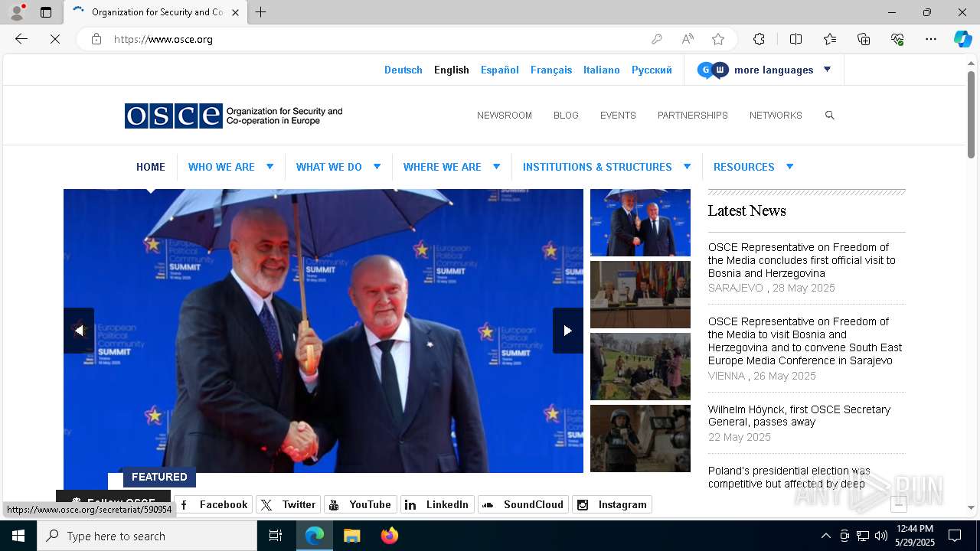The image size is (980, 551).
Task: Show previous slide in carousel
Action: click(x=79, y=331)
